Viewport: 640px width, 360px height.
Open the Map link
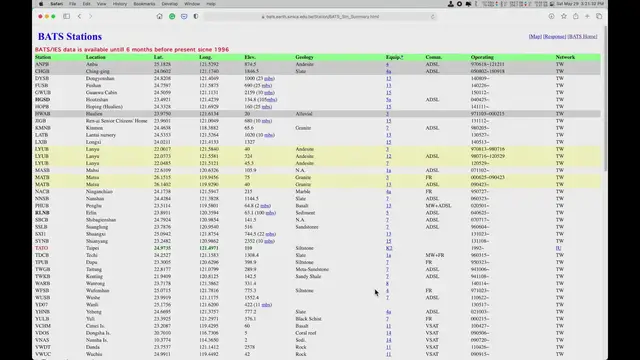[535, 37]
